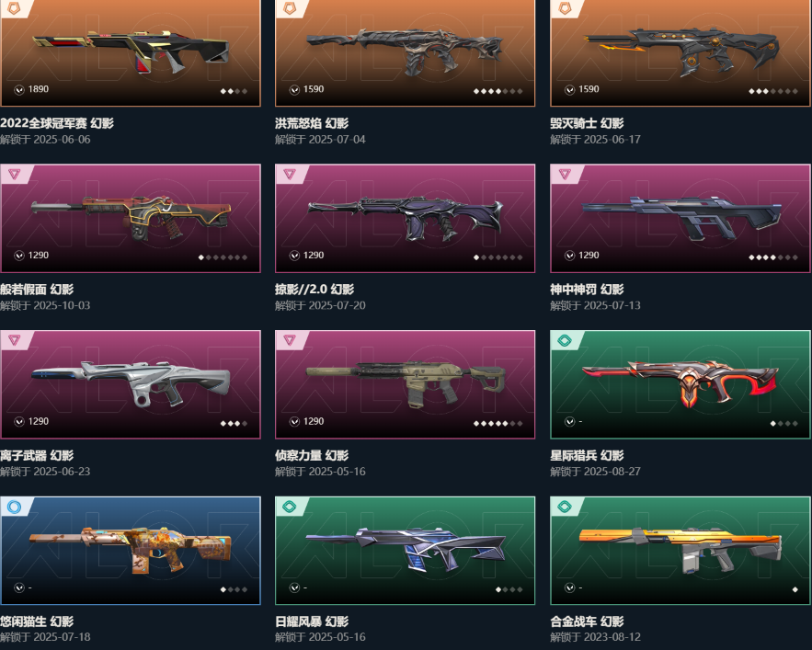Click the upgrade level dots on 星际猎兵 card

click(x=784, y=424)
